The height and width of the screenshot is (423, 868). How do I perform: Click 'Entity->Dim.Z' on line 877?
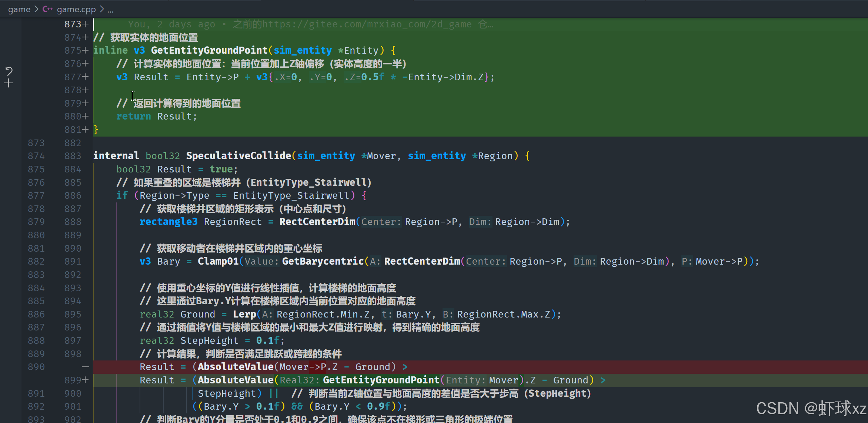[x=446, y=77]
